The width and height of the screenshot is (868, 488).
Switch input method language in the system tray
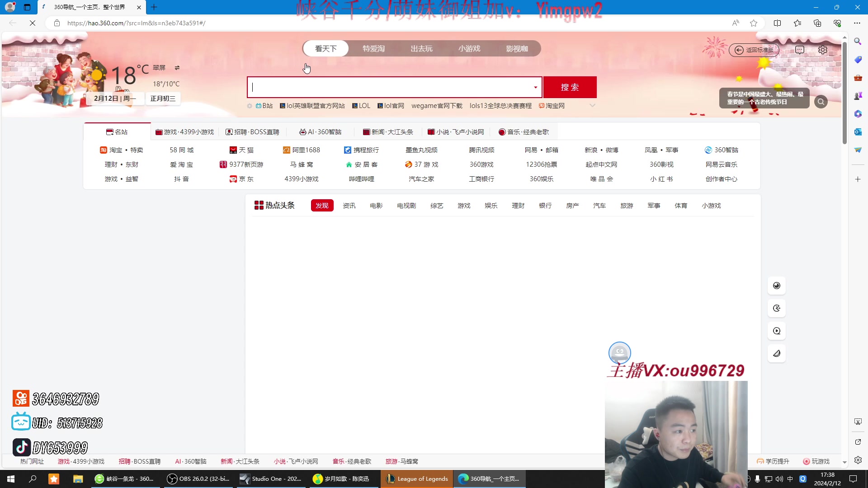point(790,479)
